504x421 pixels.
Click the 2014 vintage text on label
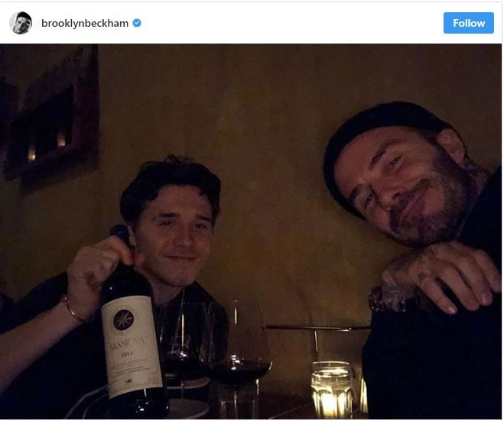(127, 355)
